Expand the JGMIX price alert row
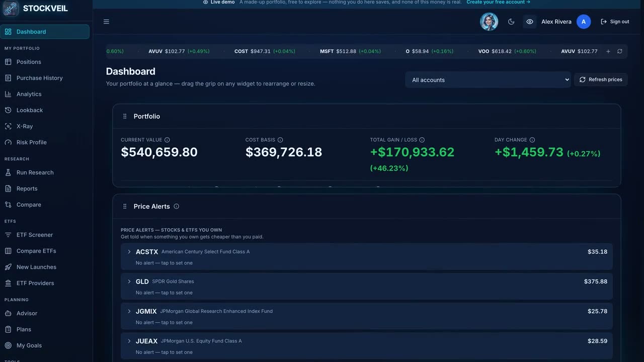644x362 pixels. coord(367,316)
